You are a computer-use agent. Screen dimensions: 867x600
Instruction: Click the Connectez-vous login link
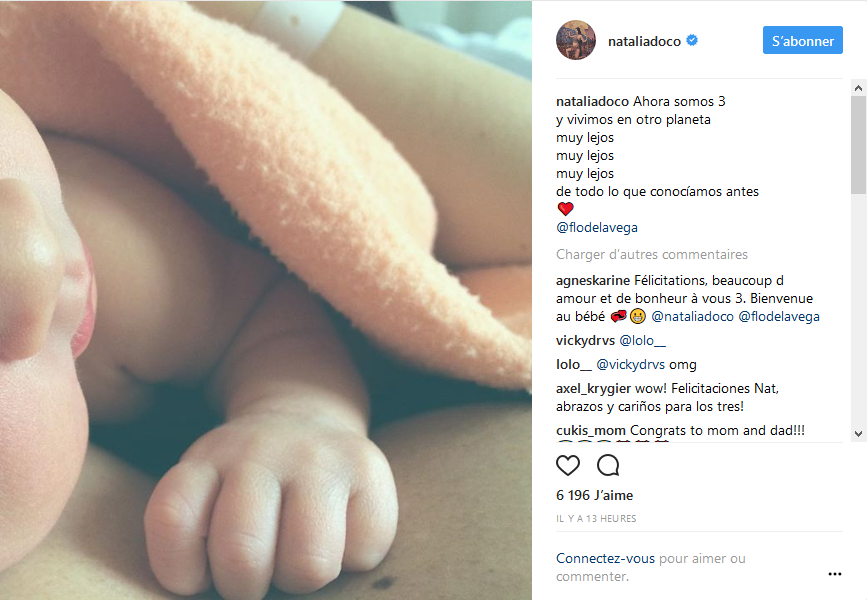(x=605, y=559)
